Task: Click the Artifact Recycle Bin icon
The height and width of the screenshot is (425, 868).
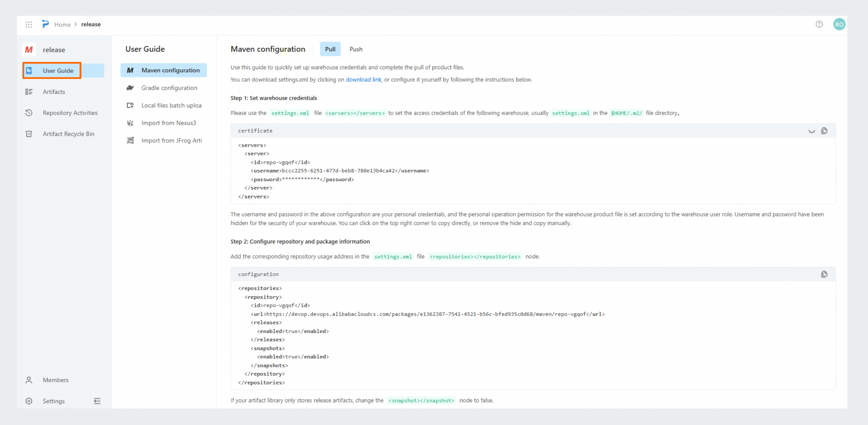Action: click(29, 134)
